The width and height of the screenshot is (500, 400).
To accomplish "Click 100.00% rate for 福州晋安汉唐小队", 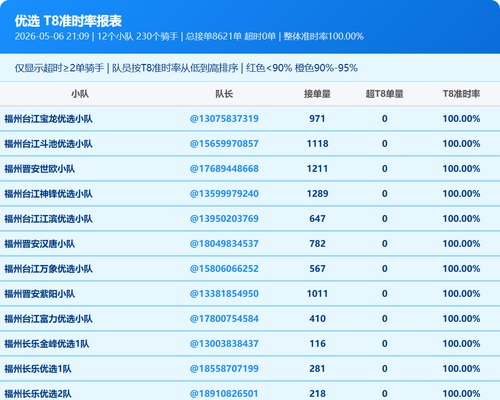I will click(x=461, y=244).
